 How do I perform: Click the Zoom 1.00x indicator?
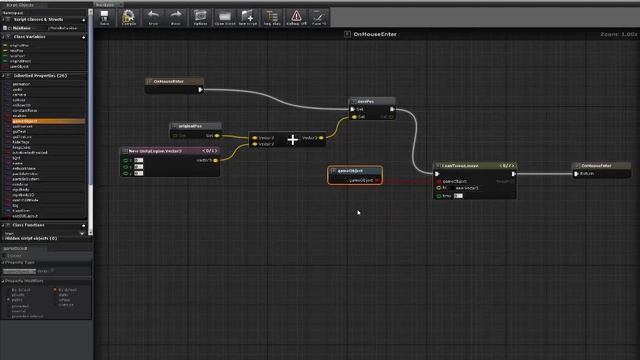tap(618, 34)
